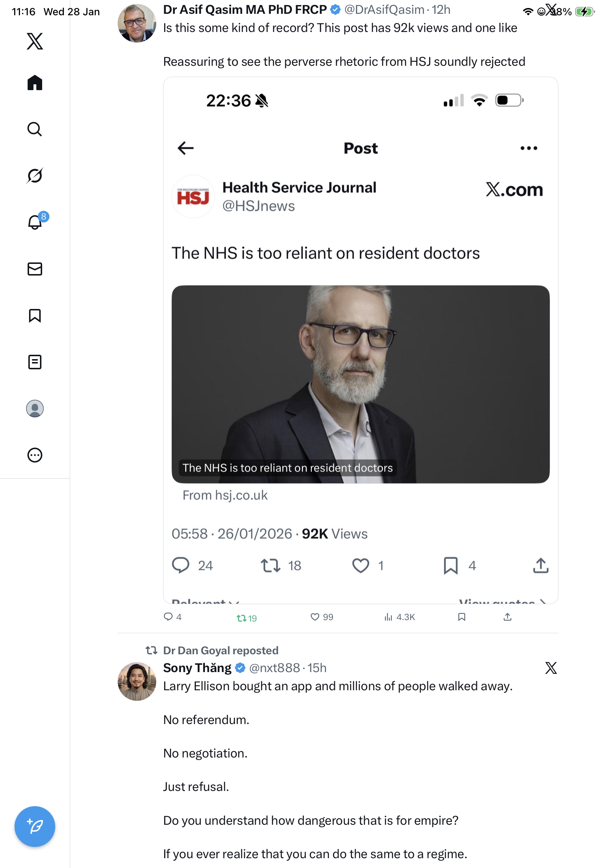View analytics for the 4.3K views post
This screenshot has width=606, height=868.
click(x=388, y=617)
